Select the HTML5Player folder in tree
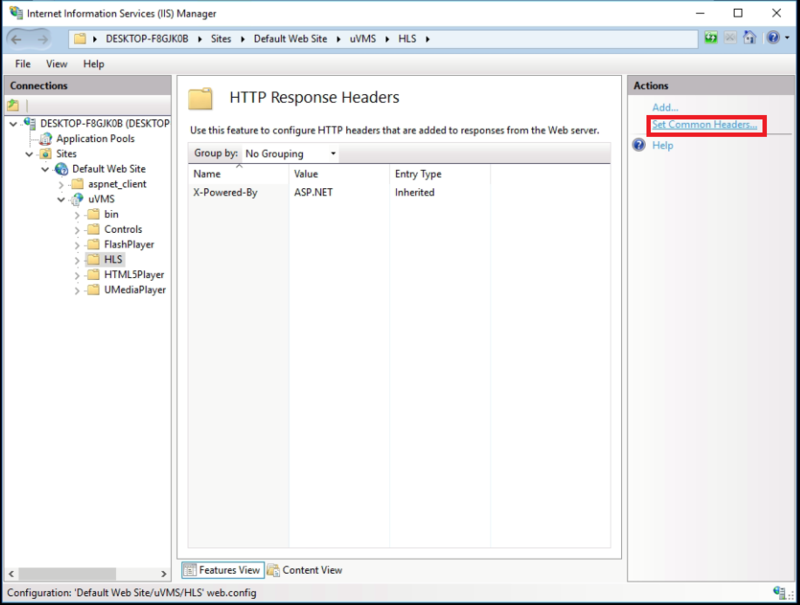The image size is (800, 605). pyautogui.click(x=134, y=275)
